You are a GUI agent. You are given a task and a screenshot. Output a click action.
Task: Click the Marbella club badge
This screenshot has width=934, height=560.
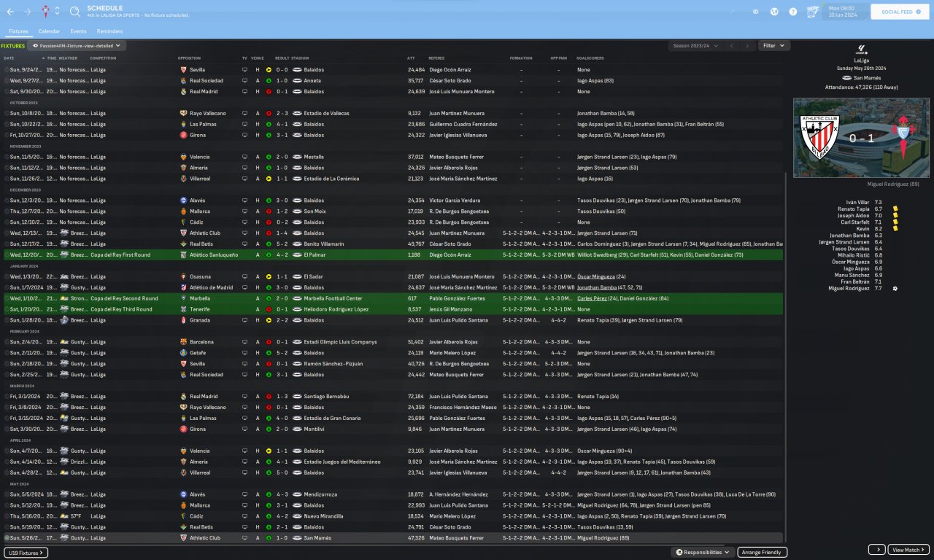pos(183,298)
